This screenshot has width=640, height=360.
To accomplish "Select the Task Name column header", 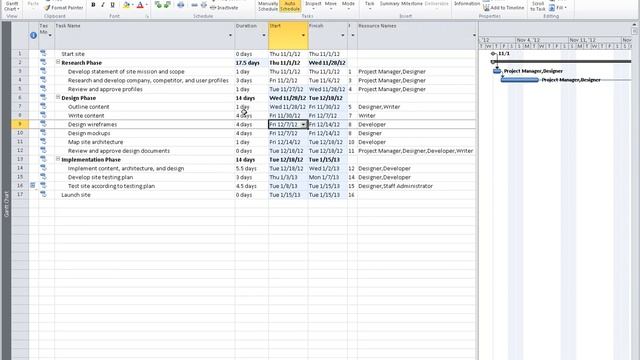I will pyautogui.click(x=144, y=36).
